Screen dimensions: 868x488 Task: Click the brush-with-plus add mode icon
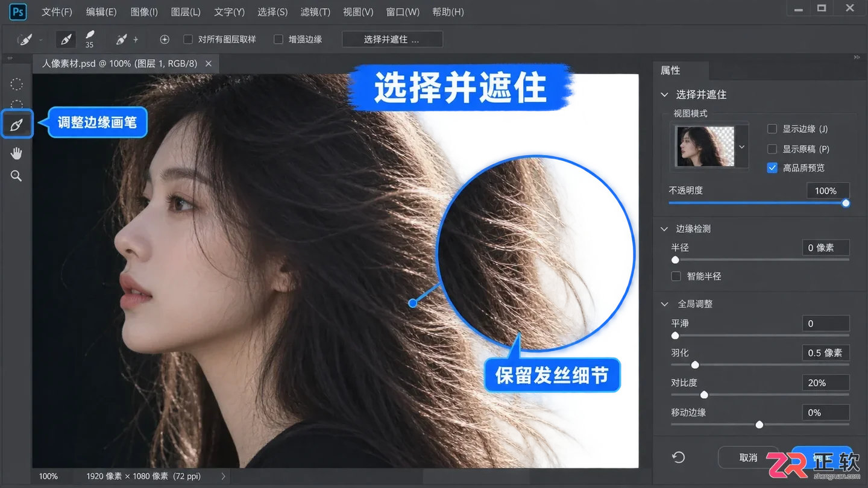[127, 40]
